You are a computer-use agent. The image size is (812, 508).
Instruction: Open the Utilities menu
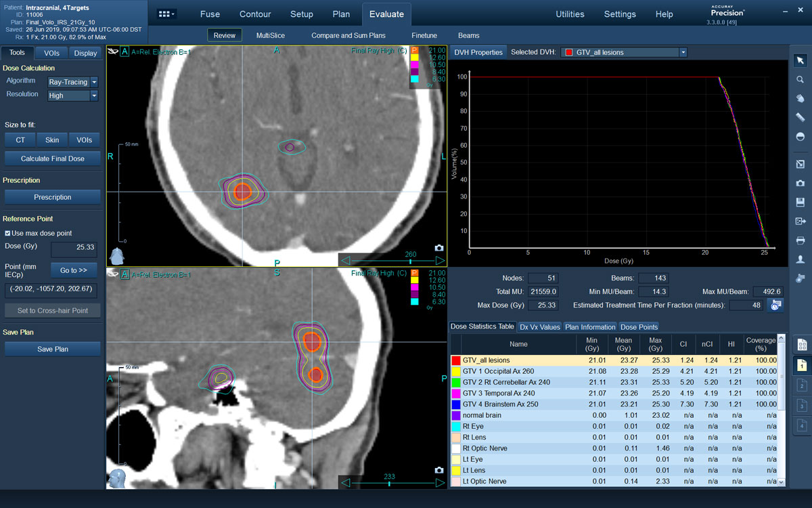tap(570, 14)
